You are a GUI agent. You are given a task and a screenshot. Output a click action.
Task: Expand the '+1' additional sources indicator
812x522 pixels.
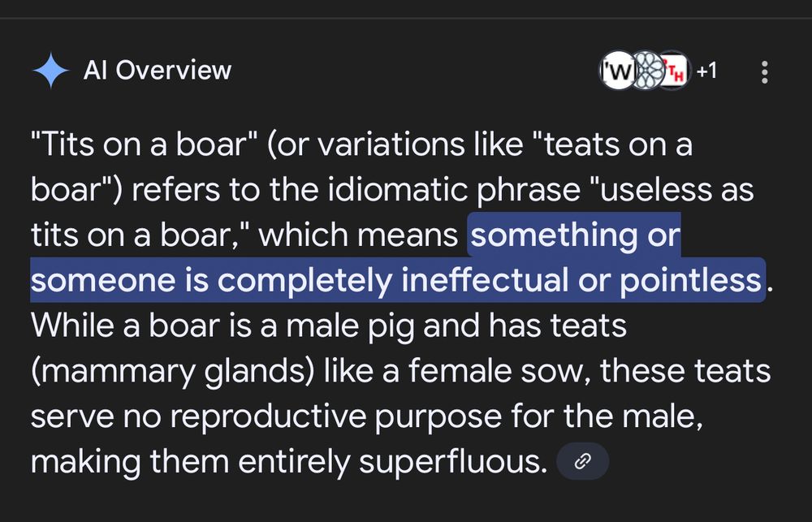(x=706, y=71)
